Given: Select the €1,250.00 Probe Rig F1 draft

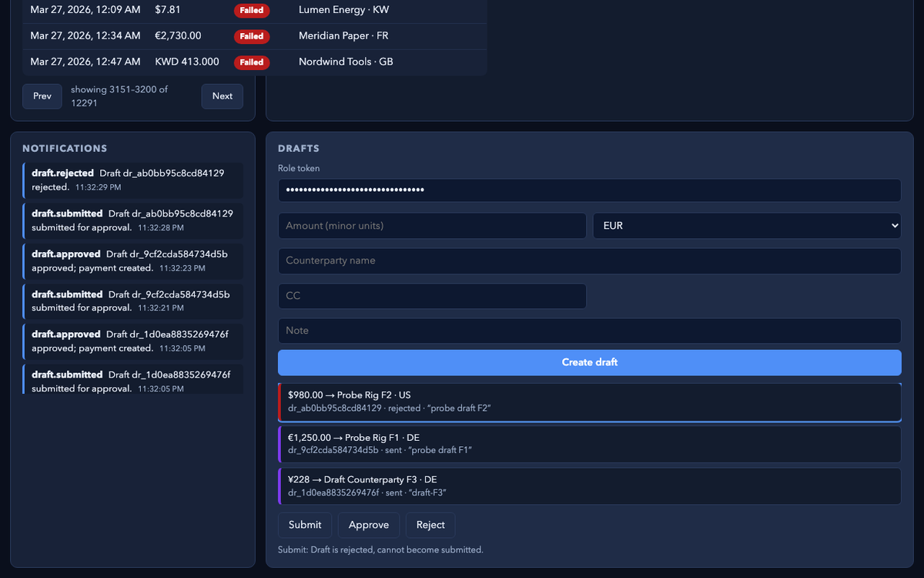Looking at the screenshot, I should tap(589, 444).
